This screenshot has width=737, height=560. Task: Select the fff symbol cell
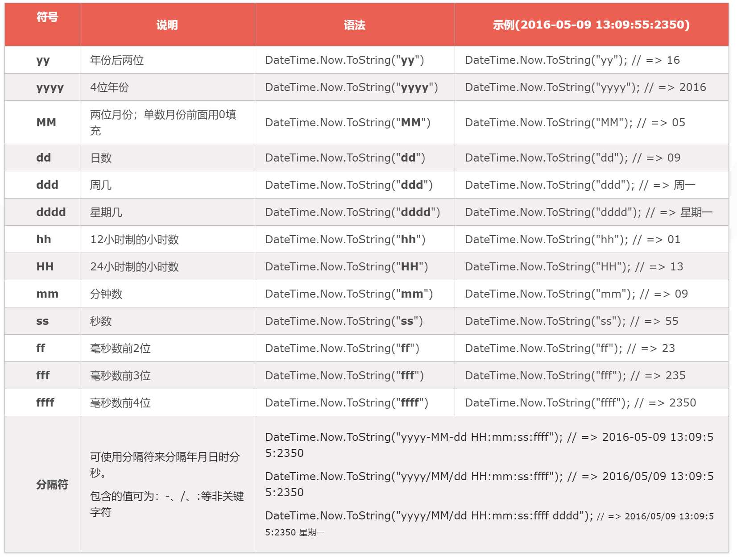pyautogui.click(x=43, y=375)
